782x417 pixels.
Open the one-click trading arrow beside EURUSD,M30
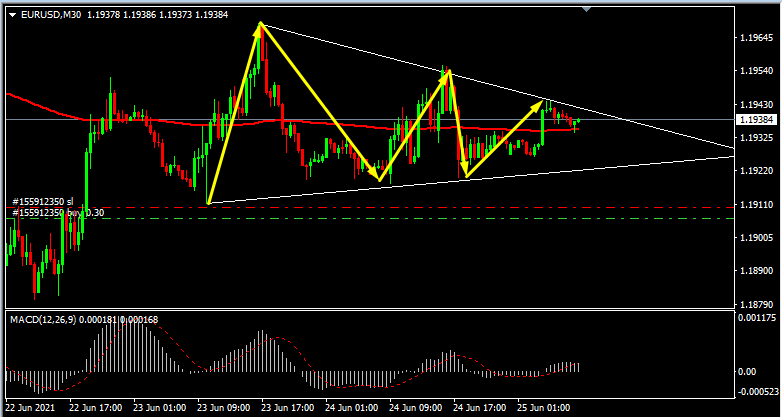(12, 15)
